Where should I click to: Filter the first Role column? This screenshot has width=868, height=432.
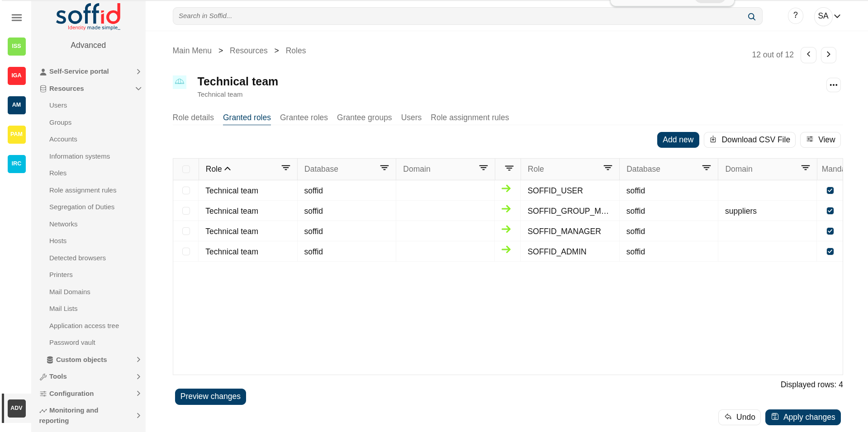pyautogui.click(x=286, y=168)
